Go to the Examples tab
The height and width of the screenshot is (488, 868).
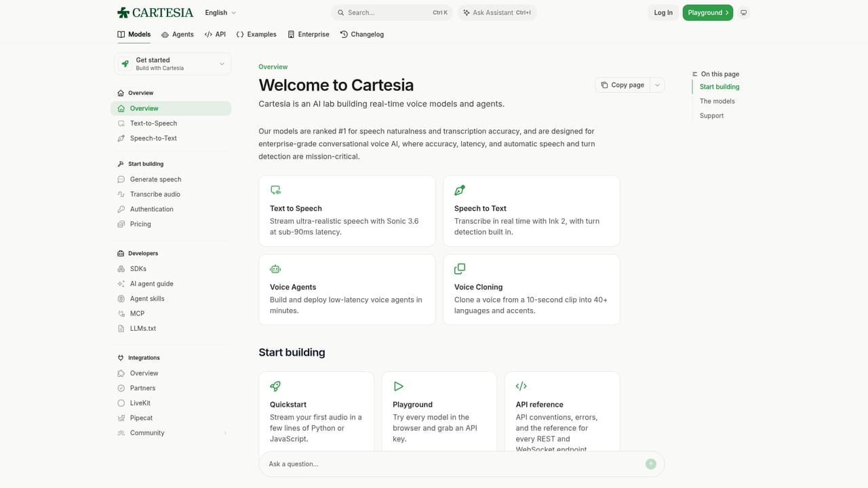pyautogui.click(x=256, y=34)
